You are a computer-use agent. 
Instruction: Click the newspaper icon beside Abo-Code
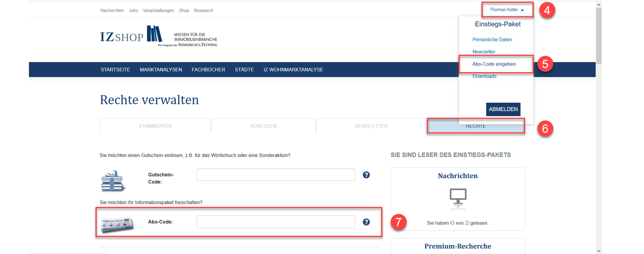click(117, 225)
